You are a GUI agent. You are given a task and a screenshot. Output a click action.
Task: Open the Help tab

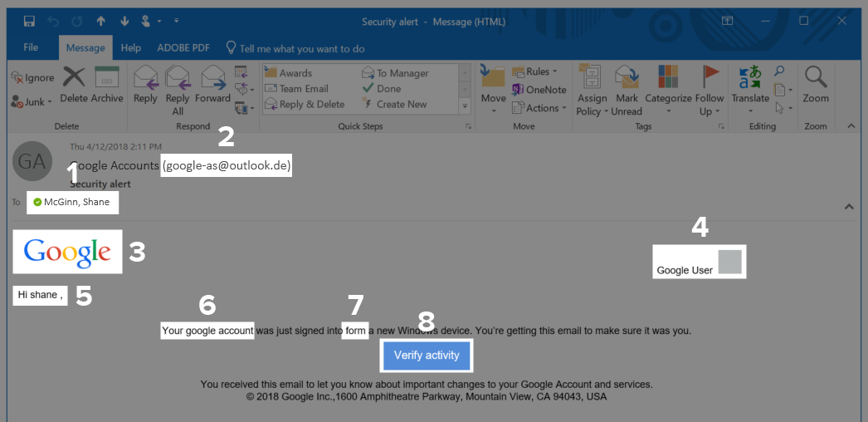130,48
